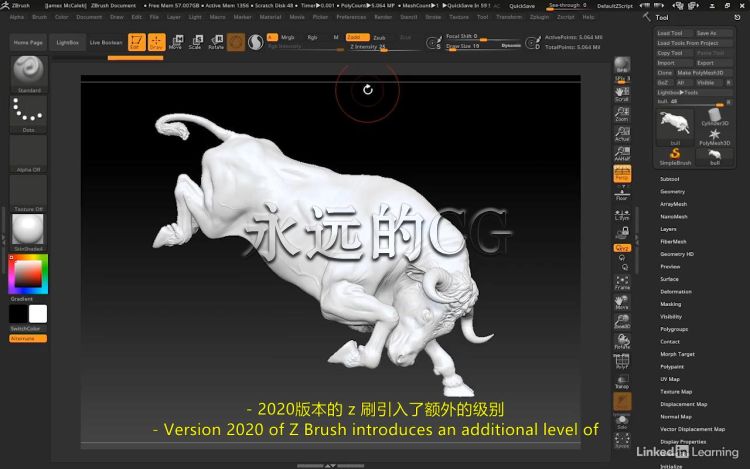Click the Actual size icon

pos(622,134)
